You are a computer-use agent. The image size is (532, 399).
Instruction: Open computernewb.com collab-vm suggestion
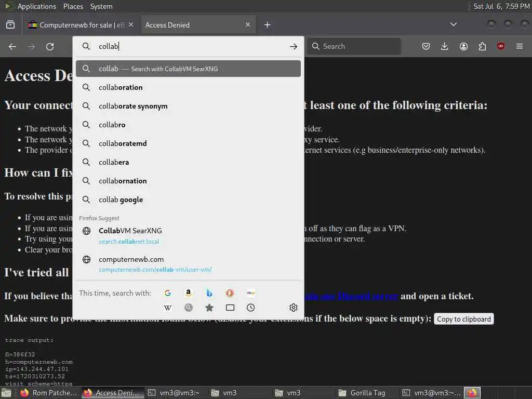click(188, 264)
